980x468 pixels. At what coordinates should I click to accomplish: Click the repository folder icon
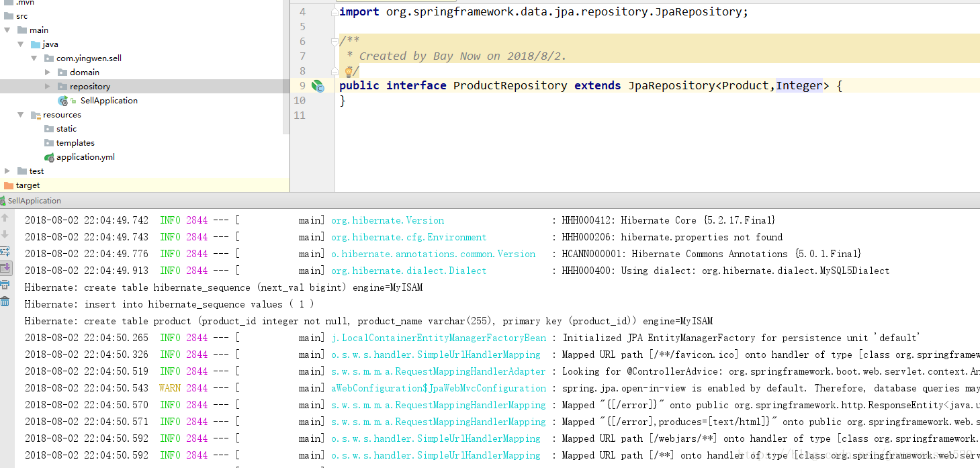point(62,87)
